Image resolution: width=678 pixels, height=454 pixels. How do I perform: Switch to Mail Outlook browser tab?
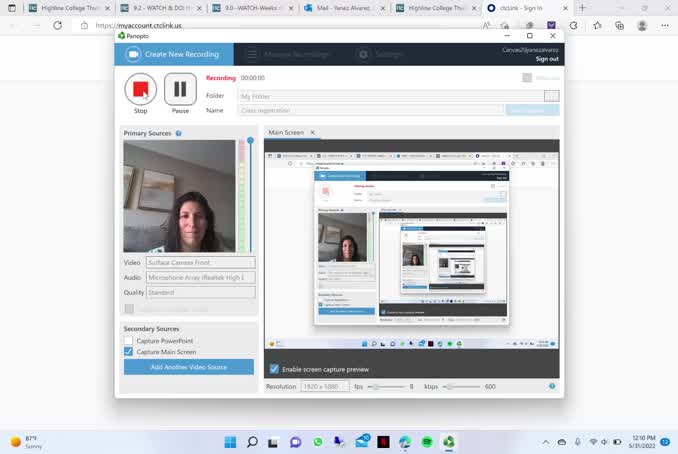[345, 8]
